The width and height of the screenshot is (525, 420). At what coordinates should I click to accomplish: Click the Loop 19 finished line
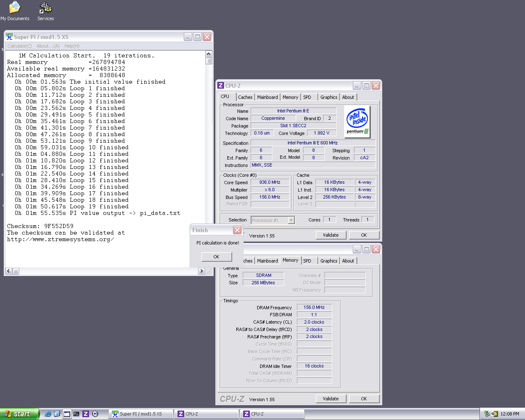[71, 207]
